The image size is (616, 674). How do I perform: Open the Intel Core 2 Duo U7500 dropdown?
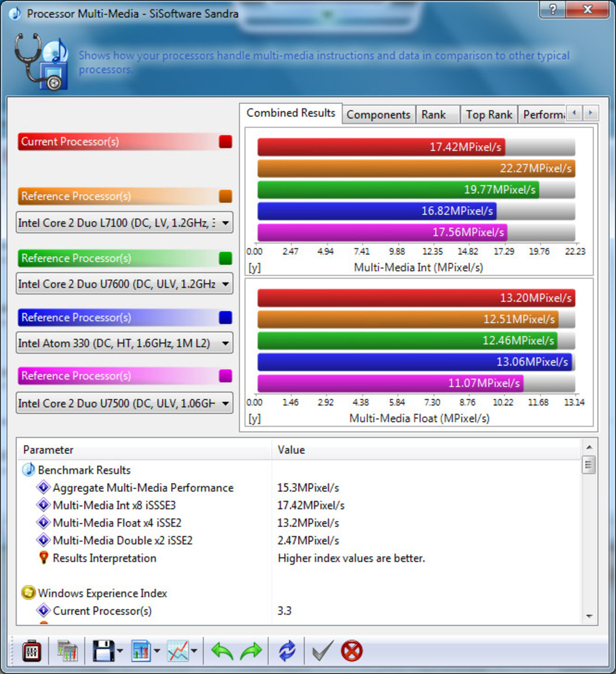pyautogui.click(x=125, y=403)
